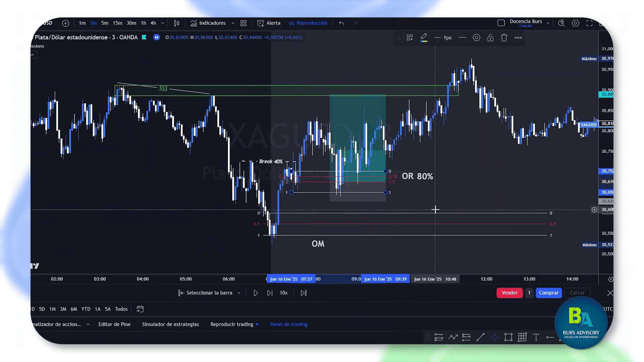Toggle fullscreen mode icon
Image resolution: width=644 pixels, height=362 pixels.
point(589,23)
